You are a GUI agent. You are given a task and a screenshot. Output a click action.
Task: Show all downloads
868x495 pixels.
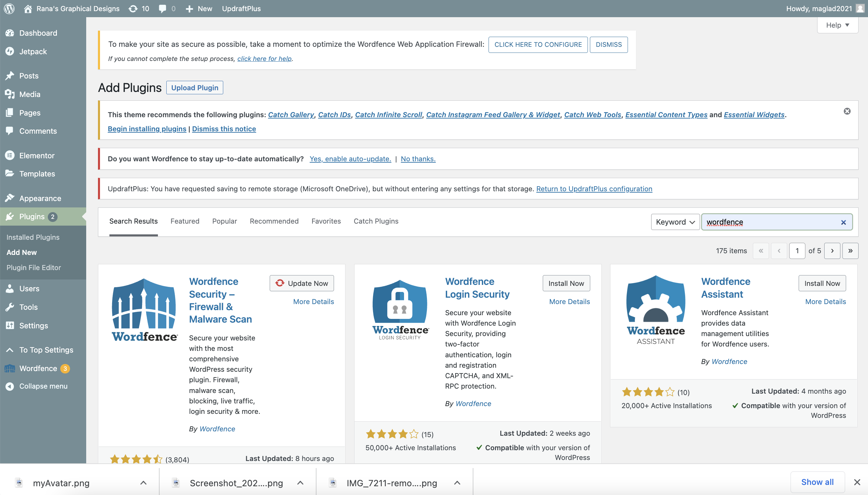tap(817, 482)
